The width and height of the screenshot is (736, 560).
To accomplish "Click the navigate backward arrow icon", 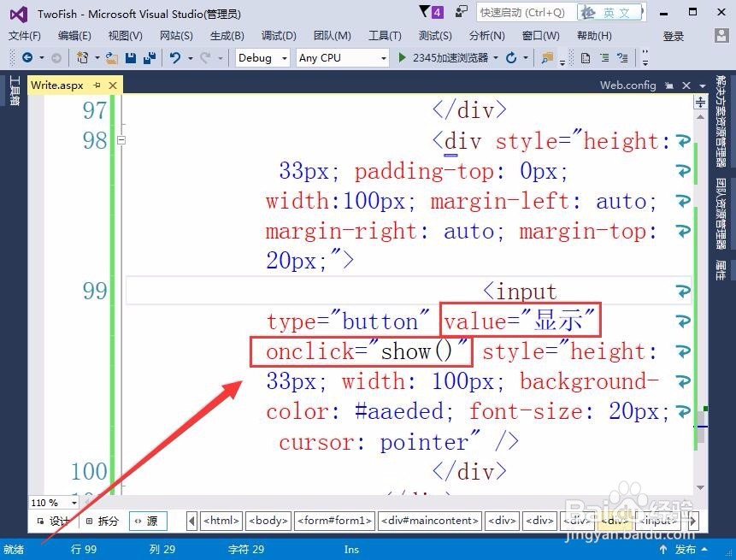I will [27, 58].
